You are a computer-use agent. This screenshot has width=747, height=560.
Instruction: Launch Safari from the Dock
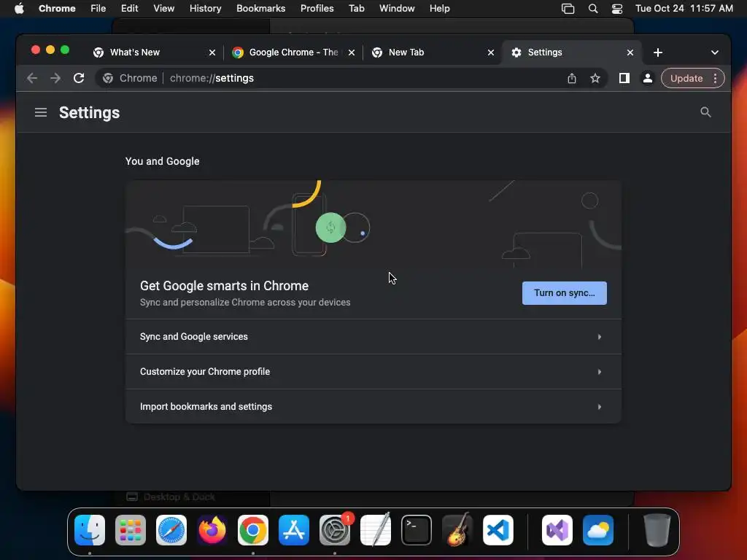click(x=171, y=530)
